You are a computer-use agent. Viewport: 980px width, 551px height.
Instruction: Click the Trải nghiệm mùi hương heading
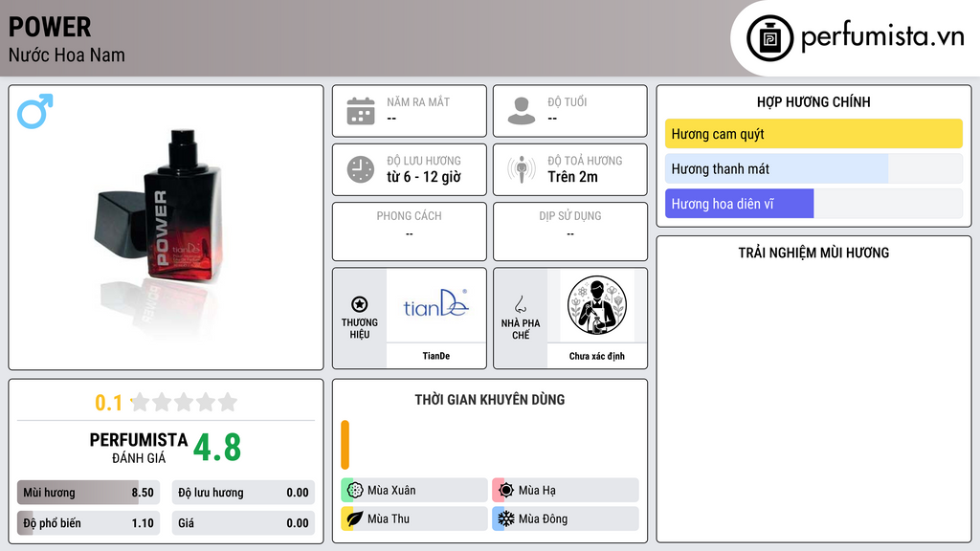click(x=813, y=253)
